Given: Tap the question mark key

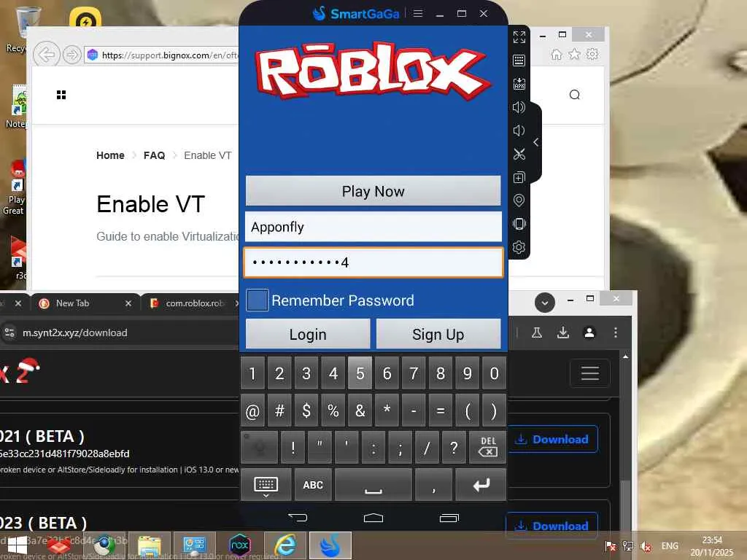Looking at the screenshot, I should point(454,447).
